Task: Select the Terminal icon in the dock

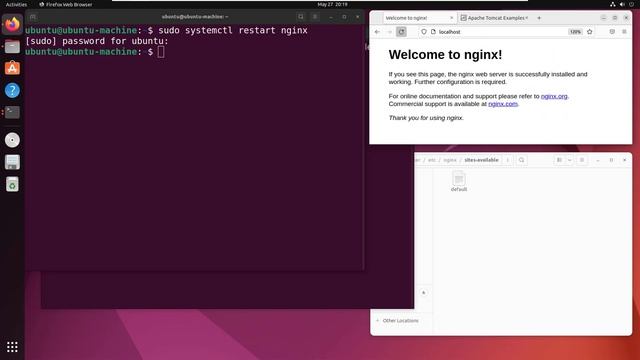Action: pos(12,112)
